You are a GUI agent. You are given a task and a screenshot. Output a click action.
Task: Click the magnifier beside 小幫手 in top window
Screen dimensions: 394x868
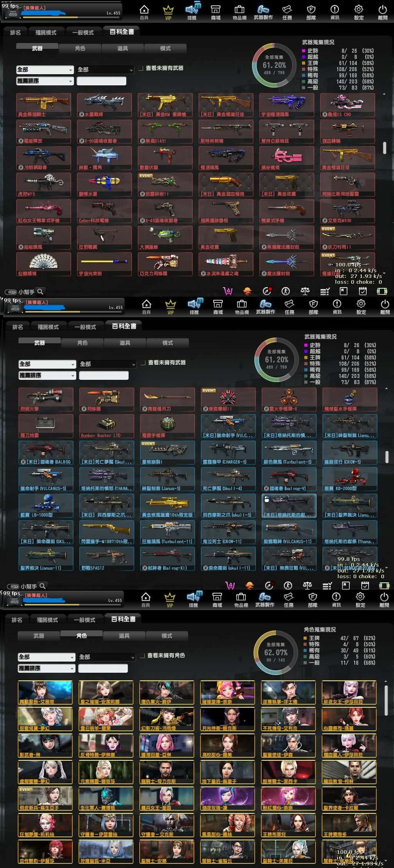coord(40,291)
